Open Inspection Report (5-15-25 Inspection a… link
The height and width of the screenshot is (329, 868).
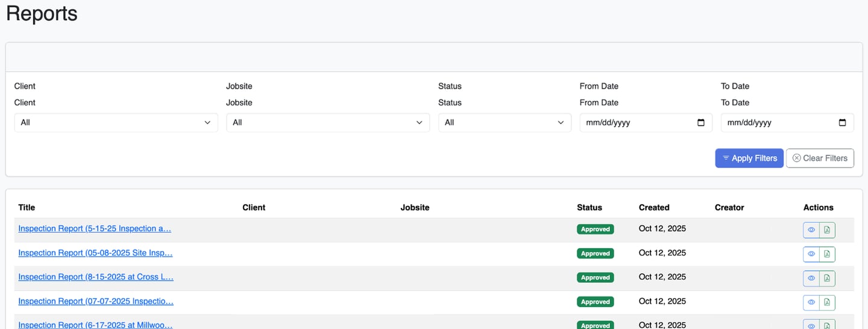95,228
